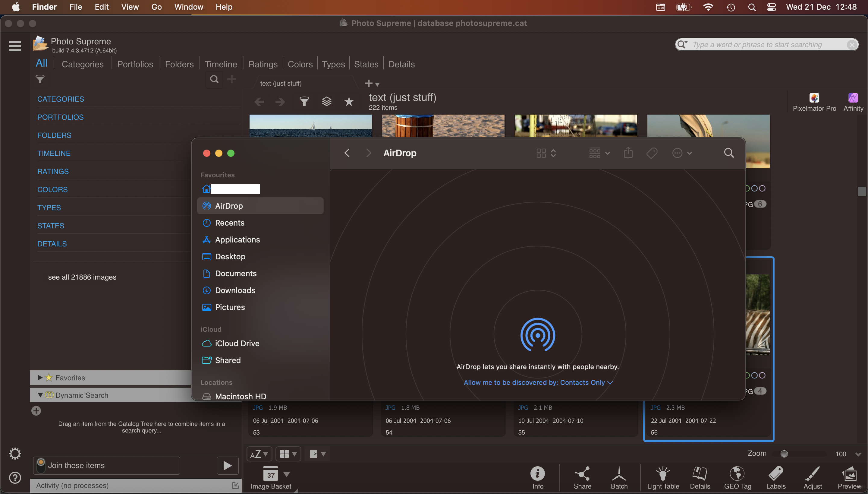Click the add catalog item plus icon

click(x=231, y=79)
